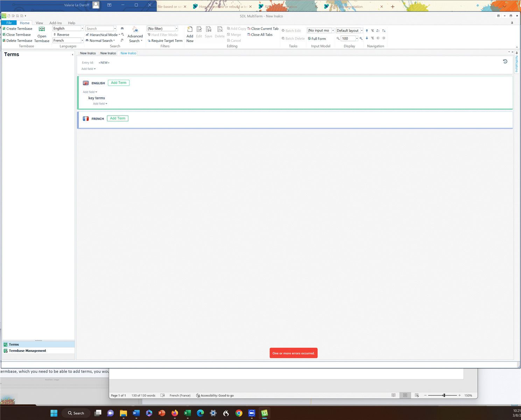Screen dimensions: 521x420
Task: Go to next entry with down arrow
Action: 367,38
